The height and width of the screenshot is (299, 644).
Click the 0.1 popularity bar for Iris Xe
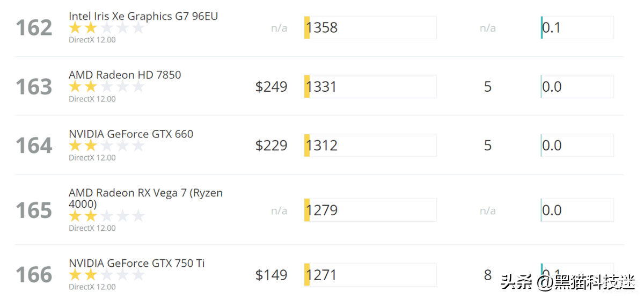[577, 27]
